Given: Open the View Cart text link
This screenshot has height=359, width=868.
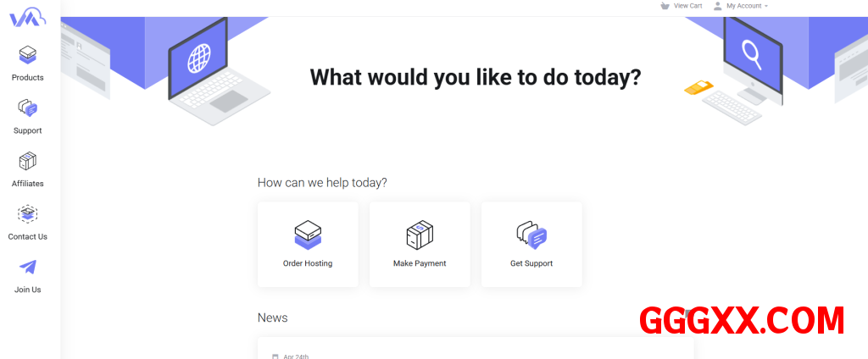Looking at the screenshot, I should (x=687, y=6).
